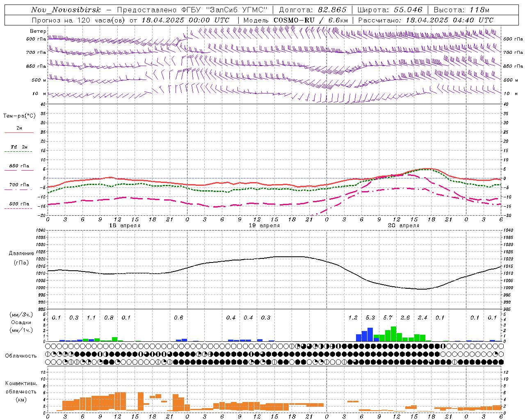Click the Тем-ра(°C) temperature label
525x420 pixels.
tap(19, 116)
